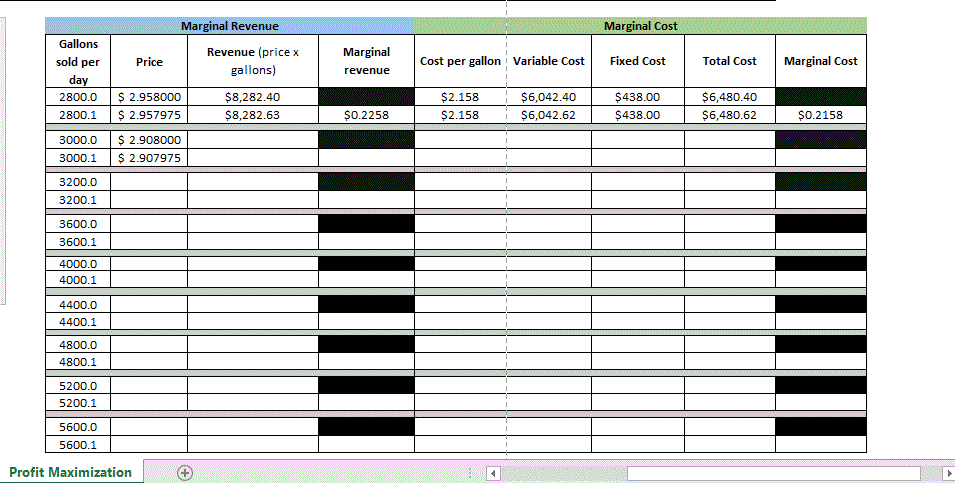
Task: Select the cell containing 4800.1
Action: click(x=78, y=361)
